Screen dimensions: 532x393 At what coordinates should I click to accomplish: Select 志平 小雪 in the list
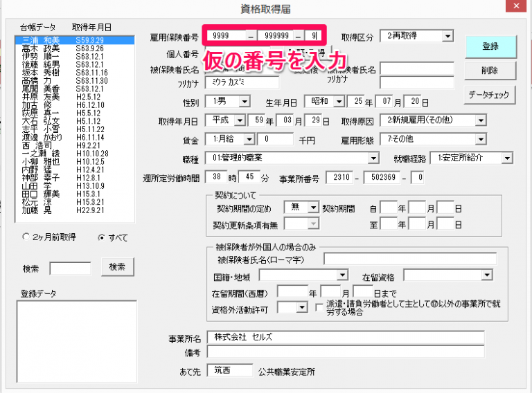[x=75, y=129]
